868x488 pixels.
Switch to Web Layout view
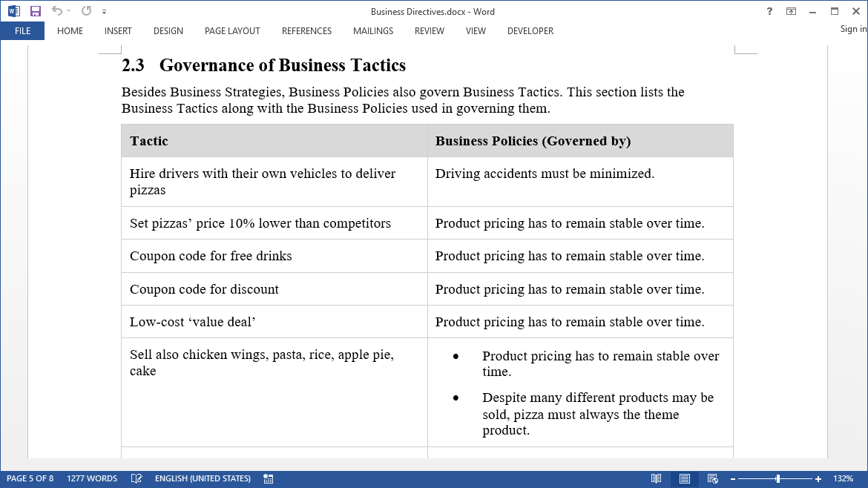[x=712, y=478]
